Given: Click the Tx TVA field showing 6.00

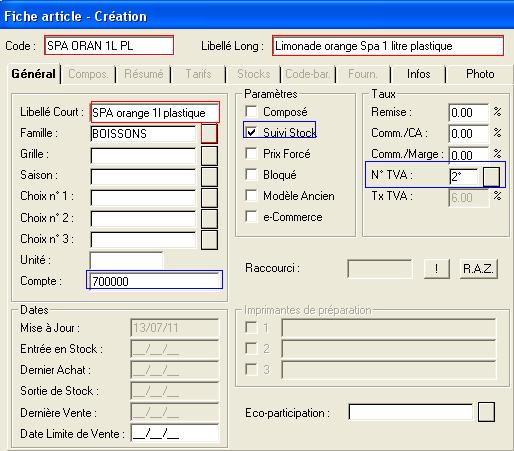Looking at the screenshot, I should tap(468, 198).
